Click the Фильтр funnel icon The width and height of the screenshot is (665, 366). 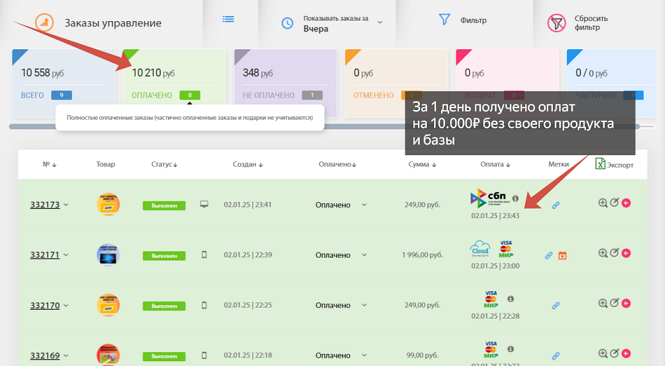[x=444, y=20]
